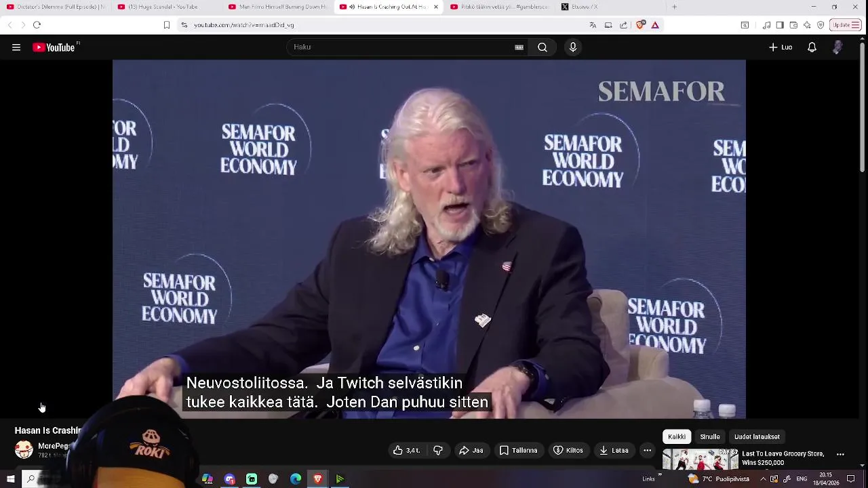868x488 pixels.
Task: Open the Brave VPN shield icon
Action: pyautogui.click(x=821, y=25)
